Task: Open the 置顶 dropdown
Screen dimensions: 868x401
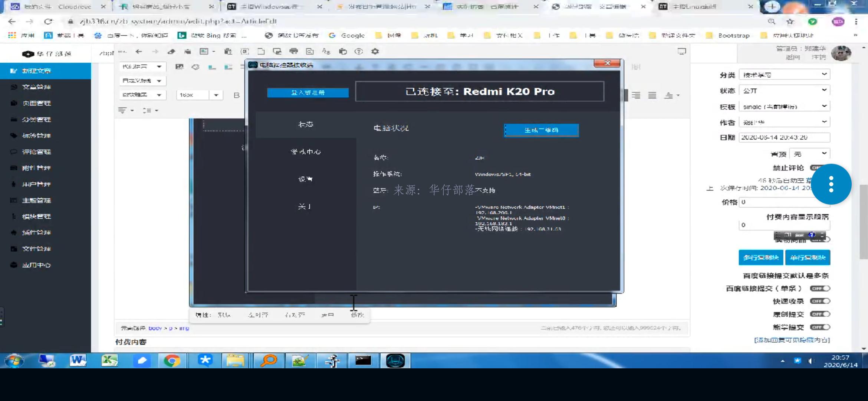Action: (x=810, y=154)
